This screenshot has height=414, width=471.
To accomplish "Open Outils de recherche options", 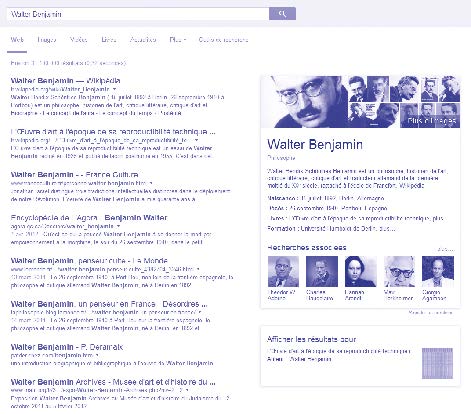I will 223,40.
